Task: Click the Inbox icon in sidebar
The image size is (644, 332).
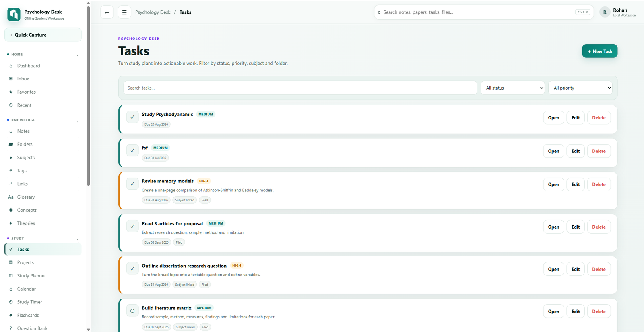Action: click(11, 79)
